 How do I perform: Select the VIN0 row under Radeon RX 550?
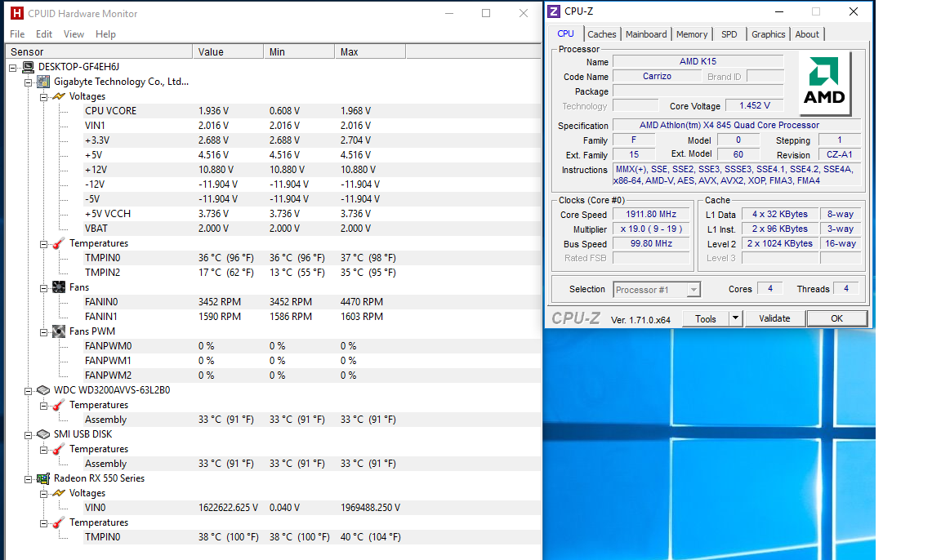312,507
